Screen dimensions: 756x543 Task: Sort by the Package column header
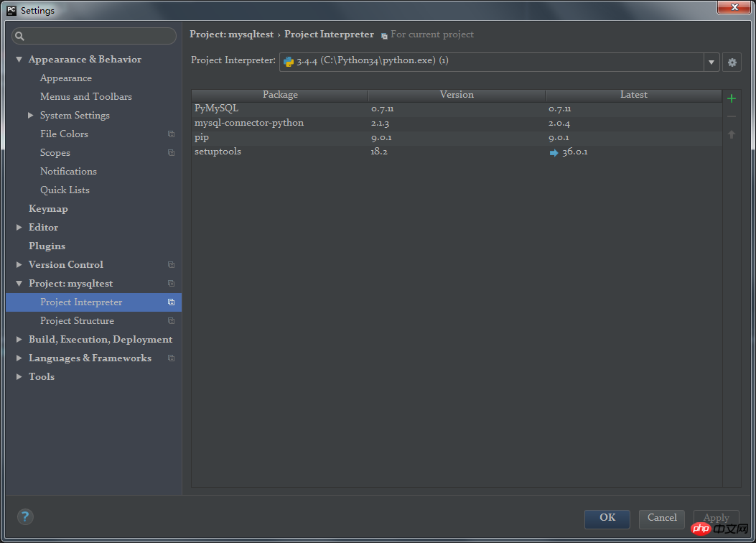[x=280, y=95]
